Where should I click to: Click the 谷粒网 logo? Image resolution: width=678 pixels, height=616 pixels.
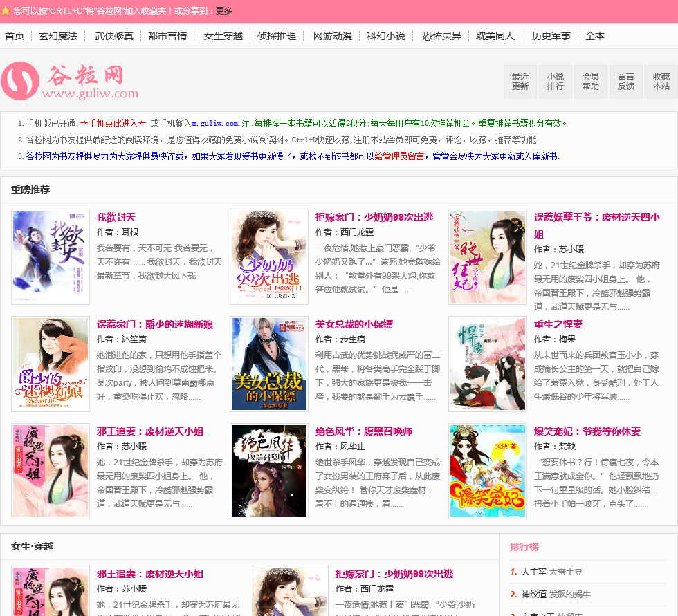click(69, 81)
